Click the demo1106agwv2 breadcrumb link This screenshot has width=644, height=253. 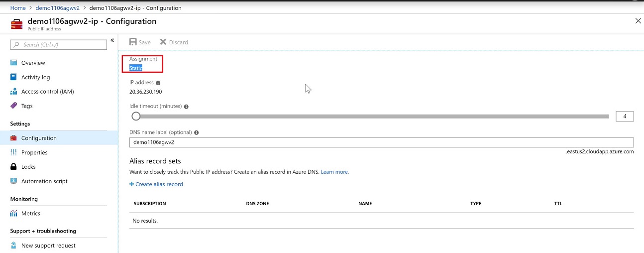click(x=58, y=8)
